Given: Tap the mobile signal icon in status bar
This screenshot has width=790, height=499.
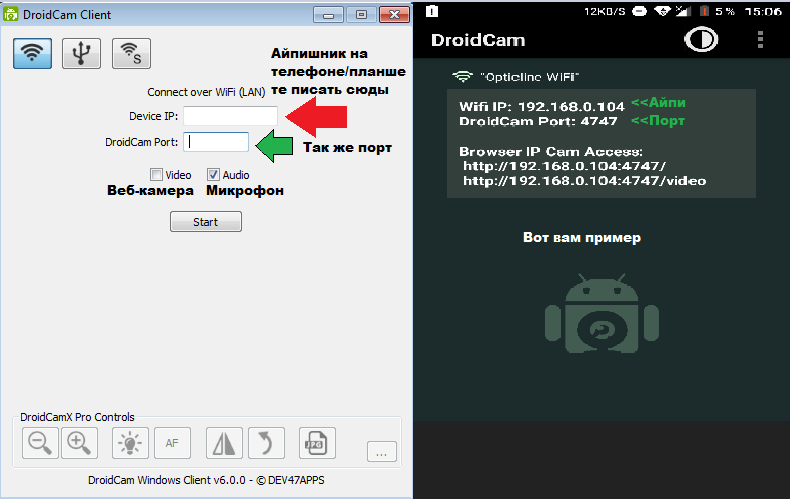Looking at the screenshot, I should click(x=683, y=11).
